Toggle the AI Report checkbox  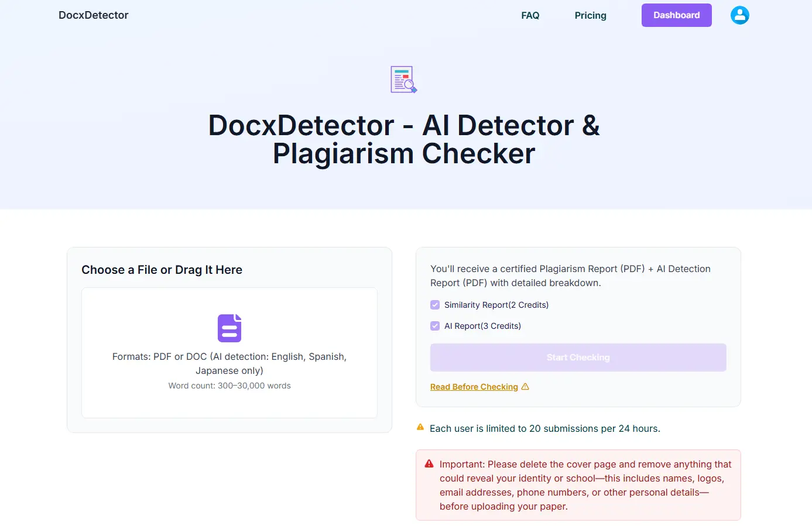click(435, 326)
